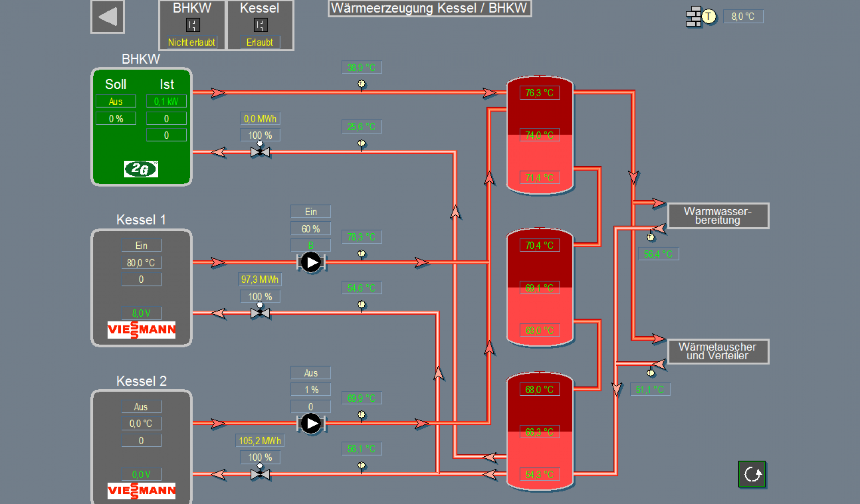The width and height of the screenshot is (860, 504).
Task: Click the Kessel 2 pump icon
Action: point(311,424)
